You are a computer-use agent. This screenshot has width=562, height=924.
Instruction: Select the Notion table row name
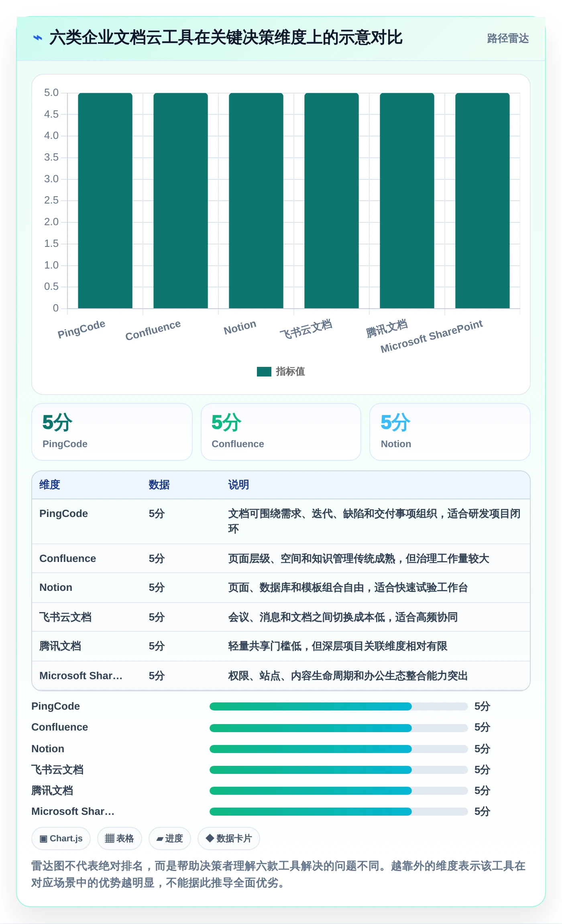tap(56, 588)
